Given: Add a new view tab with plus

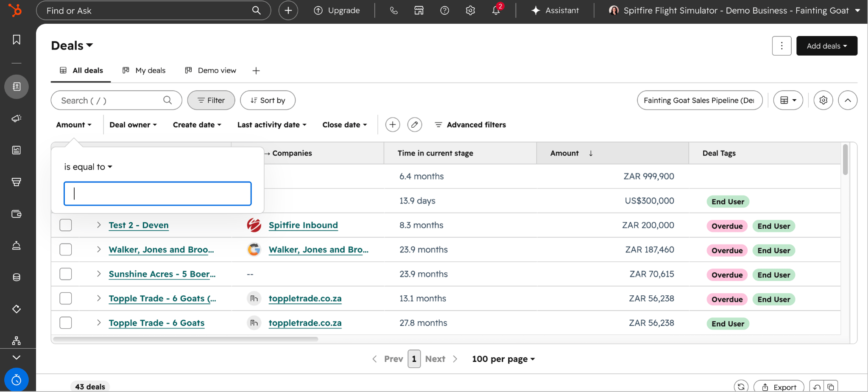Looking at the screenshot, I should [x=256, y=70].
